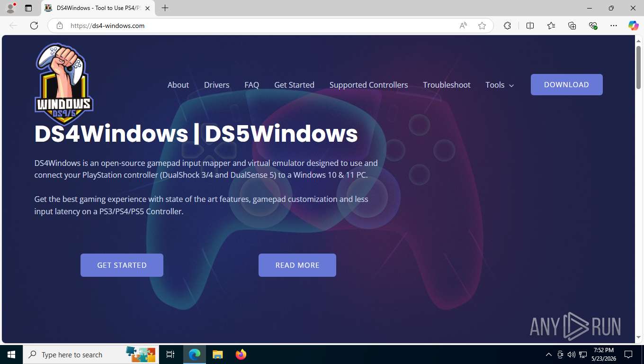Toggle Split screen icon
This screenshot has width=644, height=364.
pos(530,26)
